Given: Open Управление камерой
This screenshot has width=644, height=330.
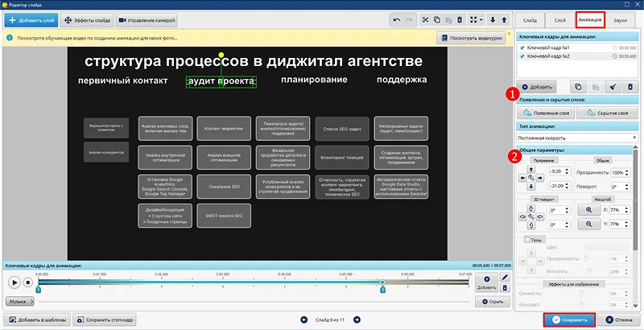Looking at the screenshot, I should (x=147, y=20).
